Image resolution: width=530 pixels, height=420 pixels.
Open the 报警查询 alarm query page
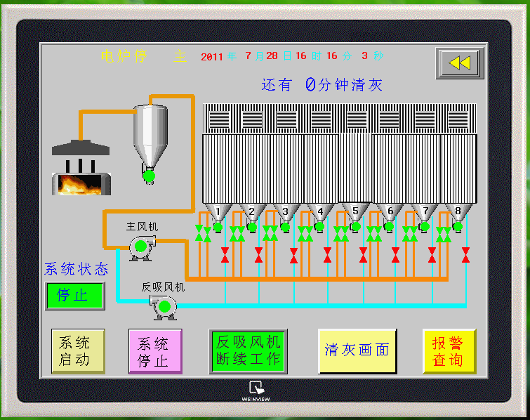point(449,351)
